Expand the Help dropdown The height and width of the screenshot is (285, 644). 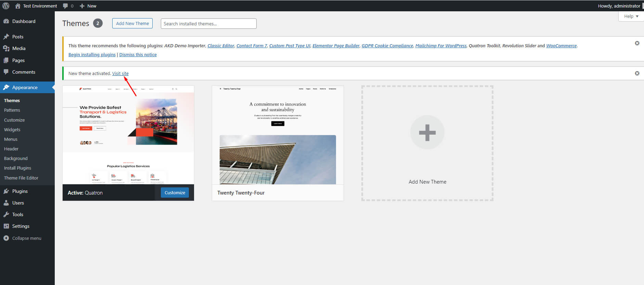631,16
